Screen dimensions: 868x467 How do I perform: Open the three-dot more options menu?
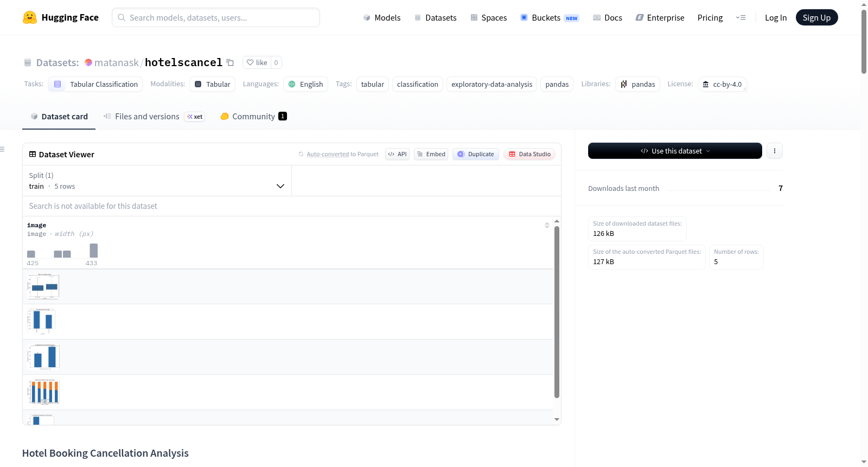pos(775,151)
